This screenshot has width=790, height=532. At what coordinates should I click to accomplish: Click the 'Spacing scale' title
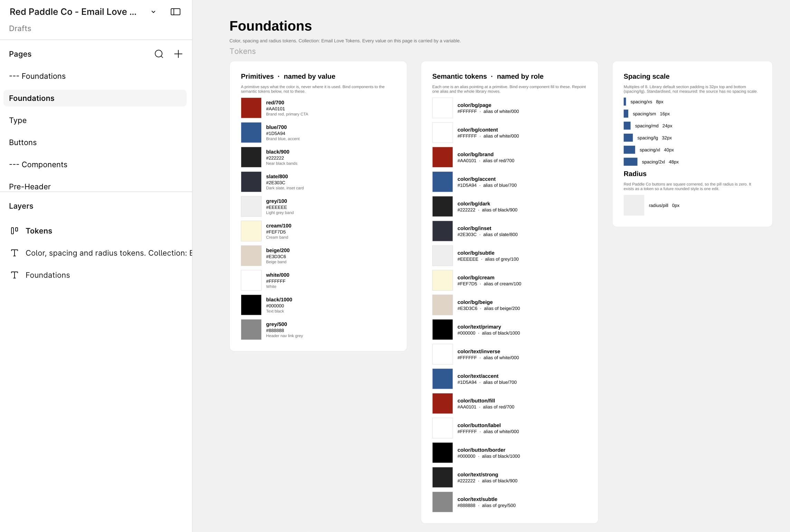[x=647, y=76]
